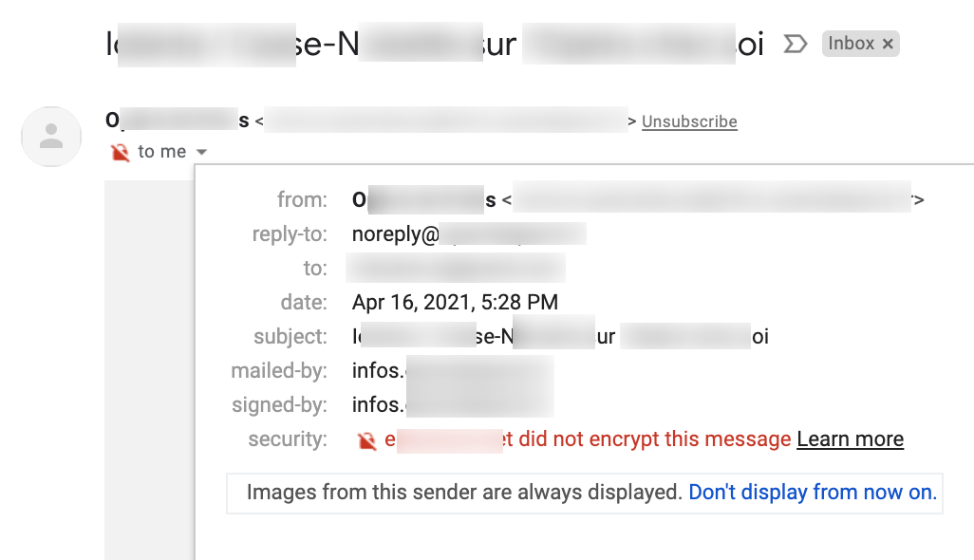The height and width of the screenshot is (560, 974).
Task: Click the mailed-by infos domain value
Action: 453,370
